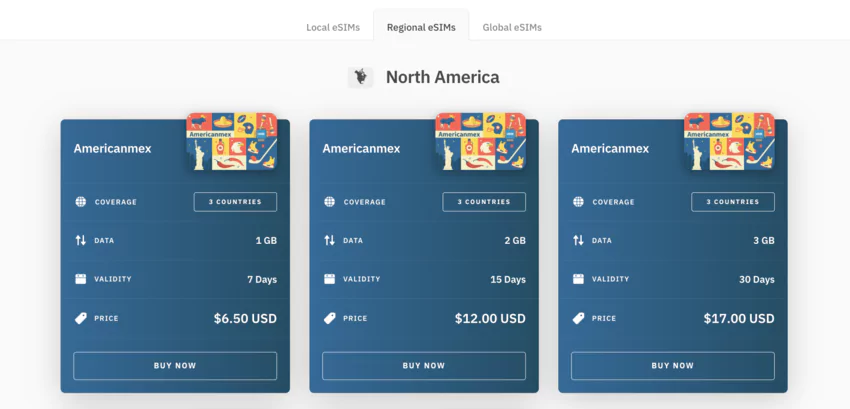Click the 2 GB data value
Image resolution: width=850 pixels, height=409 pixels.
[515, 240]
